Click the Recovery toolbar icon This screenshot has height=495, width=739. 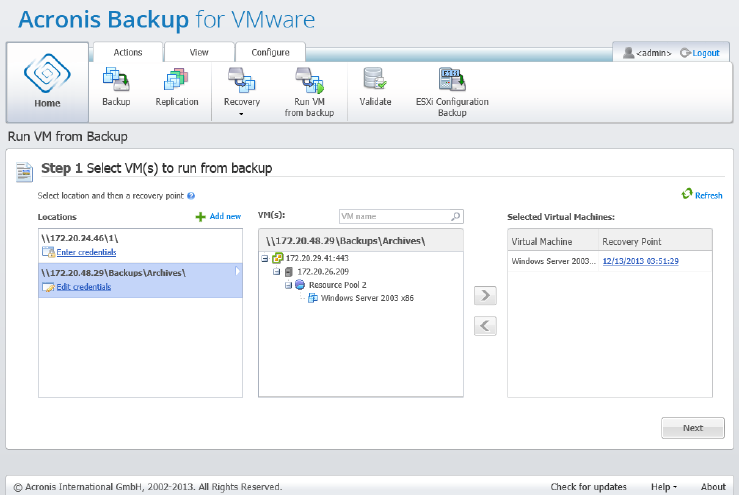click(241, 79)
